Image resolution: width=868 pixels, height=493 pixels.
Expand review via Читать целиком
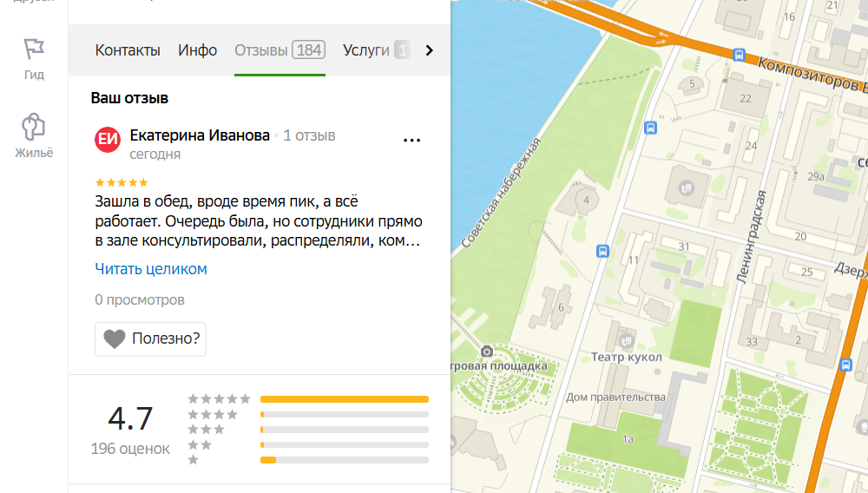[x=151, y=269]
